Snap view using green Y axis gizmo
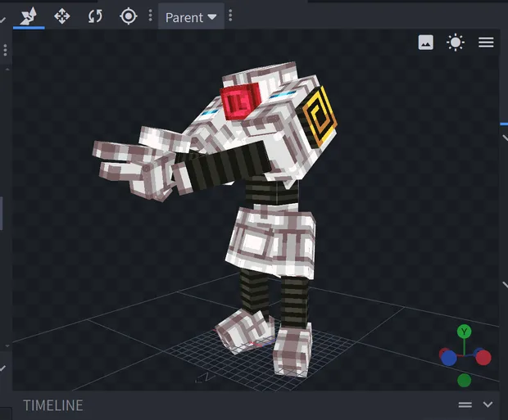 tap(464, 332)
